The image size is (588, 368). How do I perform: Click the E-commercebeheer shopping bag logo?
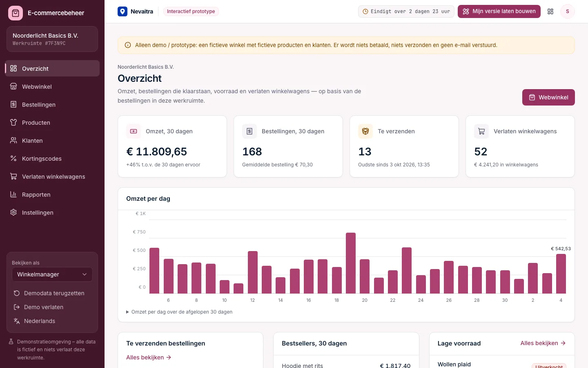pyautogui.click(x=16, y=13)
